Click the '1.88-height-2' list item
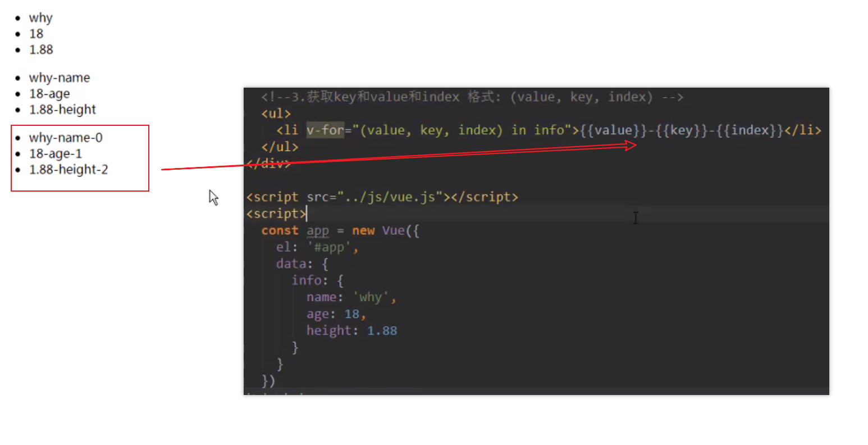 point(68,170)
